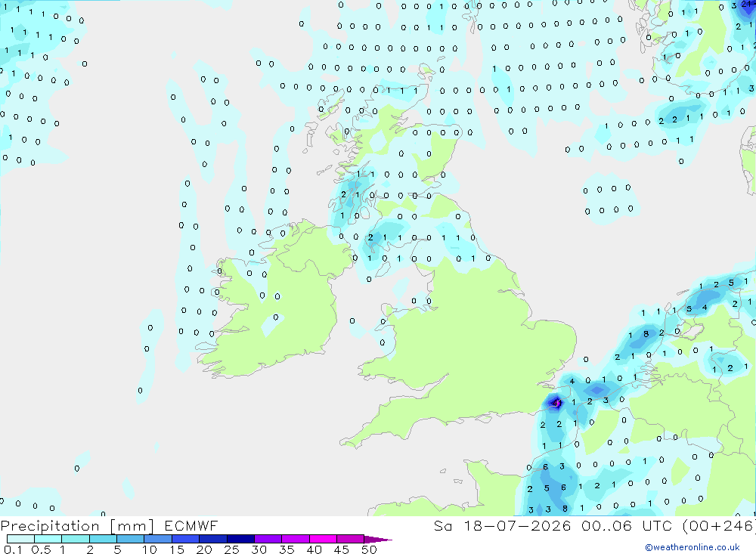Click the over-50 arrow tip of legend
Screen dimensions: 756x554
(378, 540)
